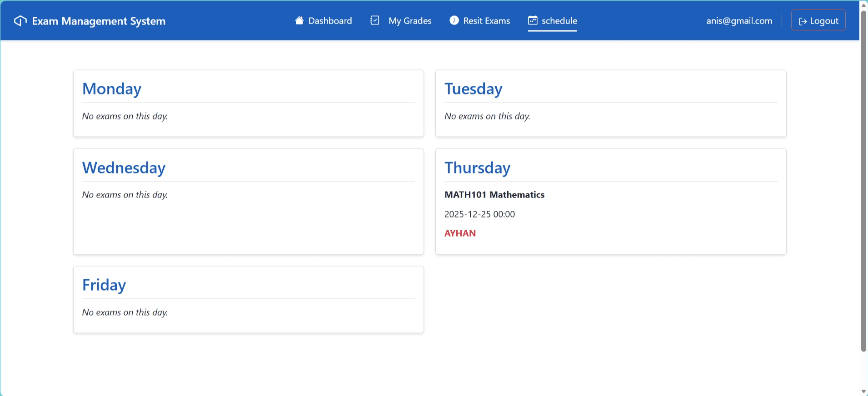Viewport: 868px width, 396px height.
Task: Click the scrollbar down arrow
Action: point(864,391)
